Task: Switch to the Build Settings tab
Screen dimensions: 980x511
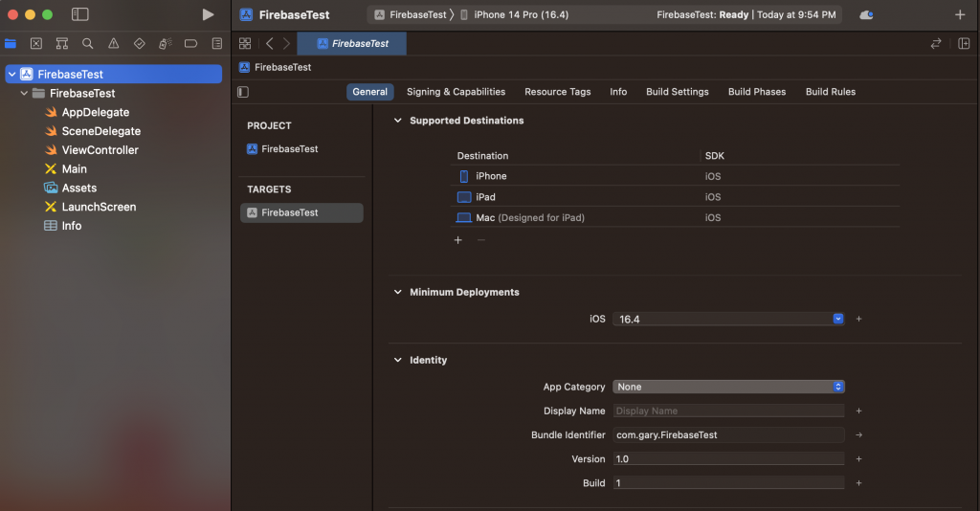Action: point(678,92)
